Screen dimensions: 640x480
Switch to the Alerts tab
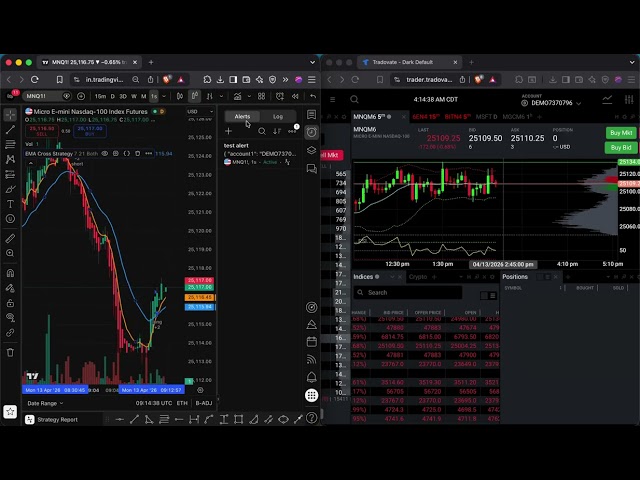242,117
